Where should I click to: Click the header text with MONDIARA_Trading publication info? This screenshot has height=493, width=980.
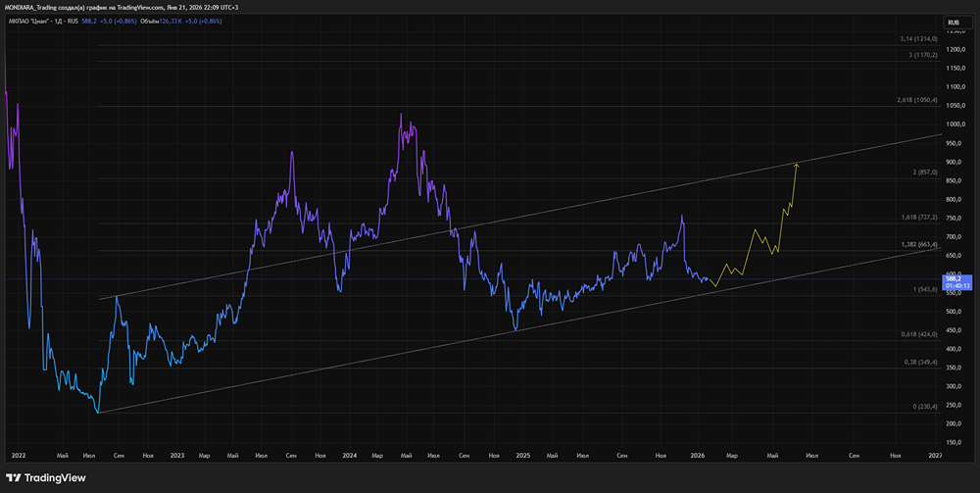tap(122, 7)
